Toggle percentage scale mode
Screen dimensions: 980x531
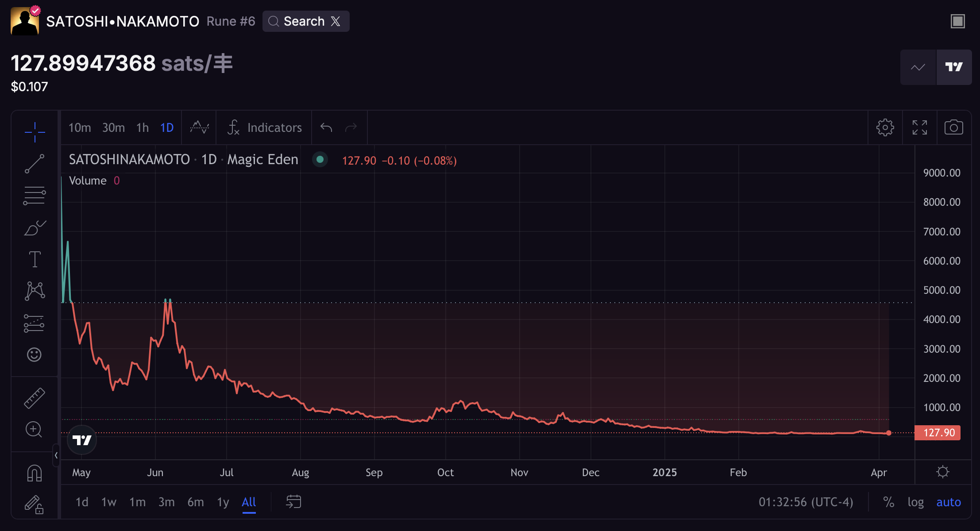888,502
